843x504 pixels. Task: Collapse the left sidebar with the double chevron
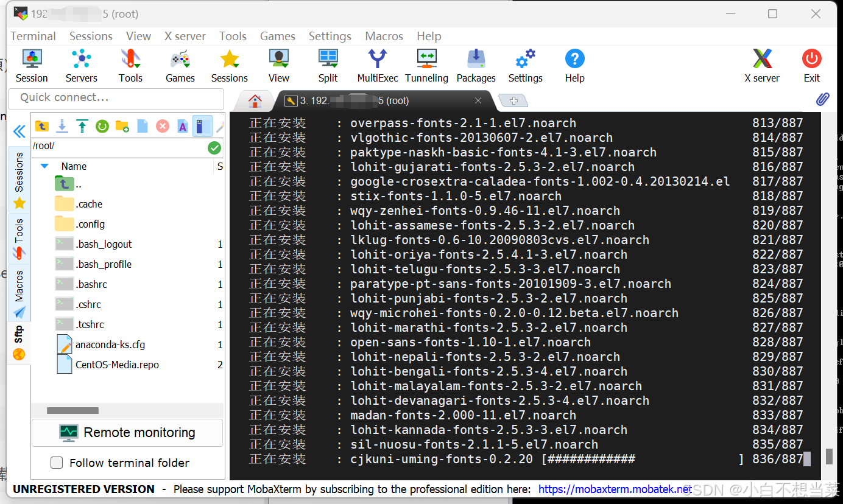[19, 132]
